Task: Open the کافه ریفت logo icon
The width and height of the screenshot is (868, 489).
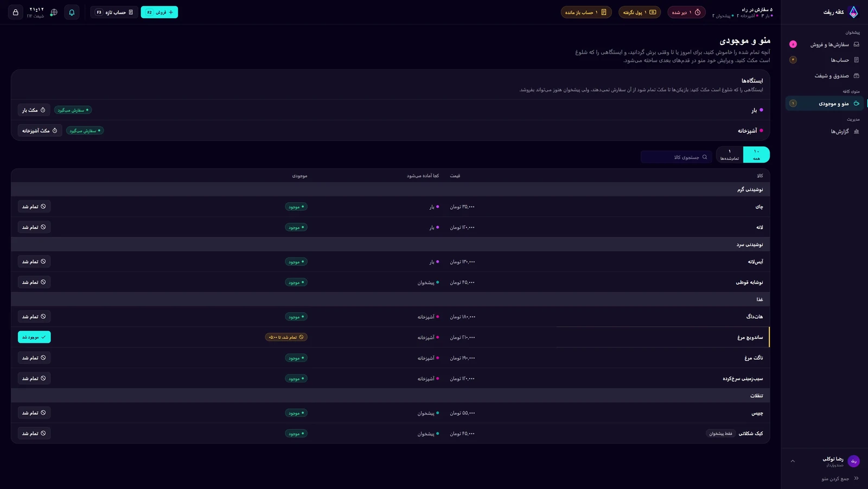Action: click(x=853, y=12)
